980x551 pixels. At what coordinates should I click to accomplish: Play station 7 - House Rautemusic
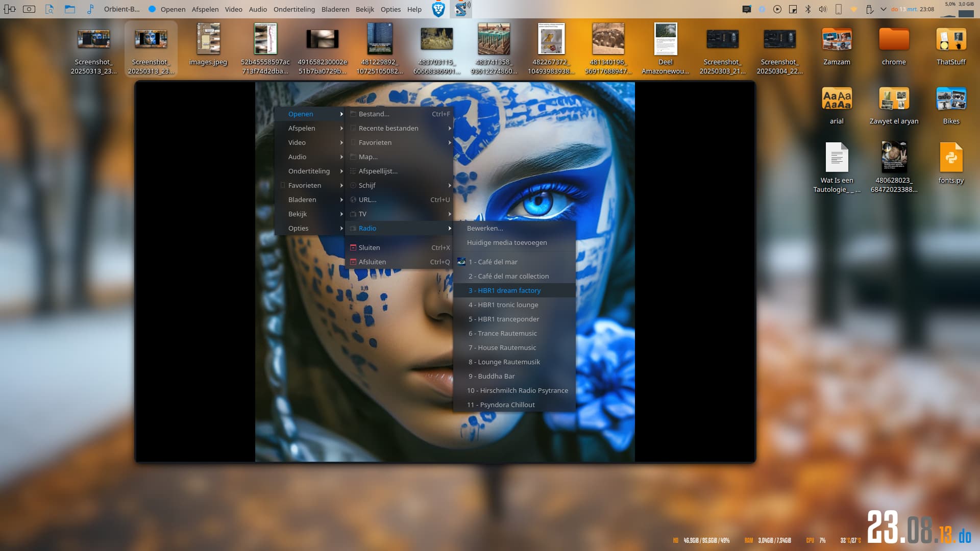point(514,347)
